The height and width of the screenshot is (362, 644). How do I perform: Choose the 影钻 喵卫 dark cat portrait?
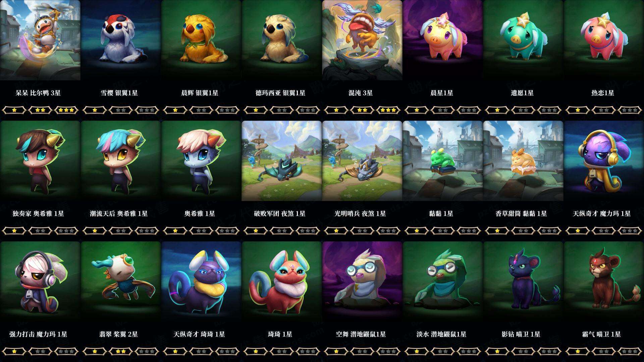click(x=523, y=282)
